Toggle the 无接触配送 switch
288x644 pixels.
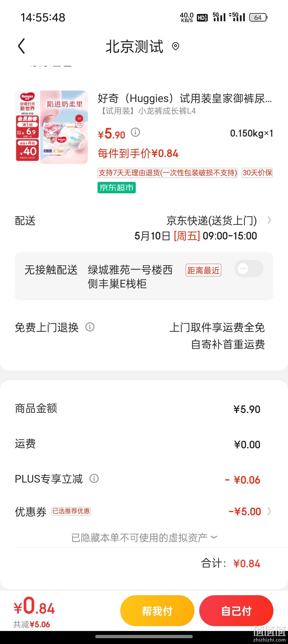click(x=249, y=269)
